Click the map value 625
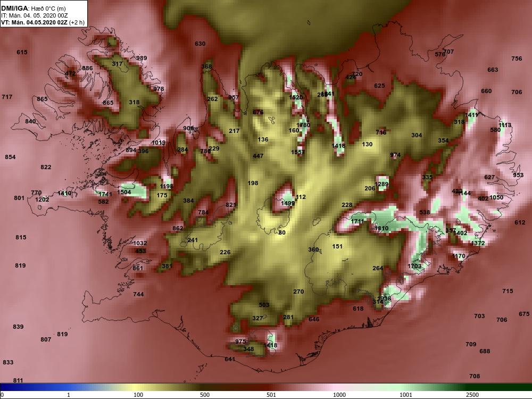 [379, 86]
